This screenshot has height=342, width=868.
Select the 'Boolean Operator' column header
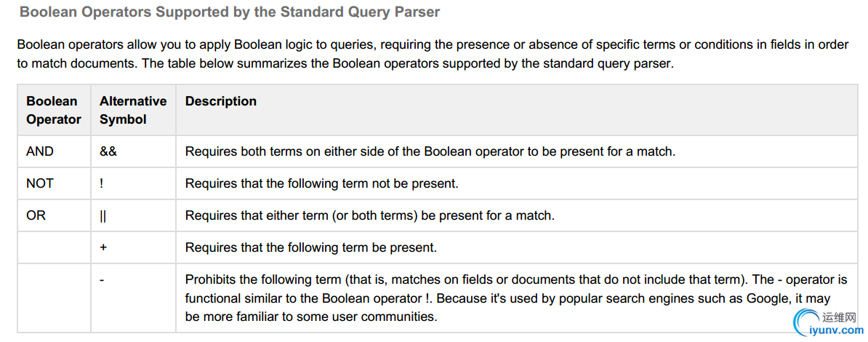[54, 110]
